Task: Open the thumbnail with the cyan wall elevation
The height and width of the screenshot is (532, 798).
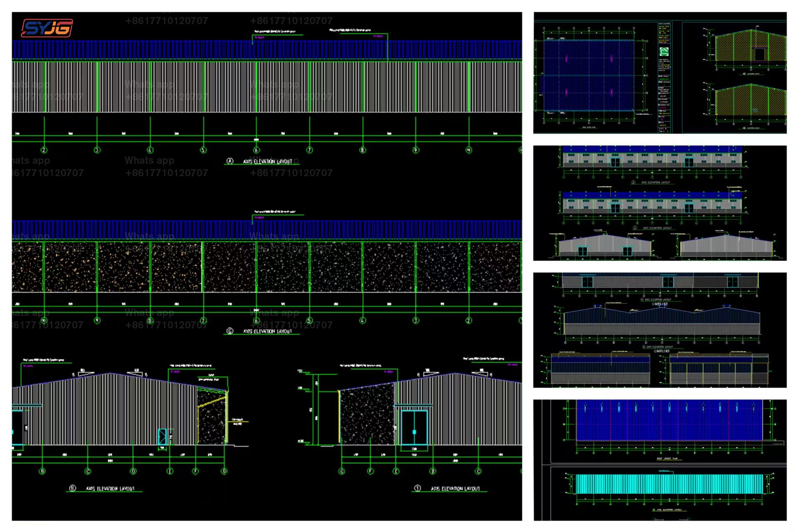Action: pyautogui.click(x=660, y=460)
